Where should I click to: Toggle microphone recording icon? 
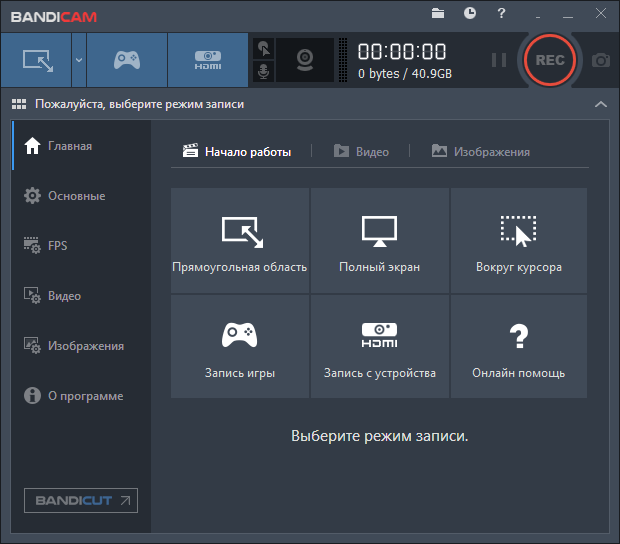263,72
